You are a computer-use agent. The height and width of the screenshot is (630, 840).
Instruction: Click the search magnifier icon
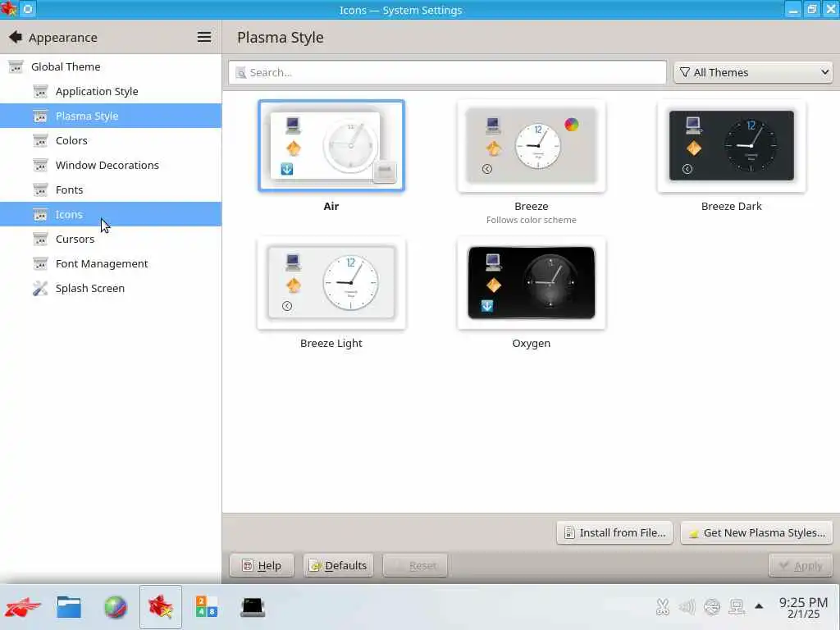[x=241, y=72]
